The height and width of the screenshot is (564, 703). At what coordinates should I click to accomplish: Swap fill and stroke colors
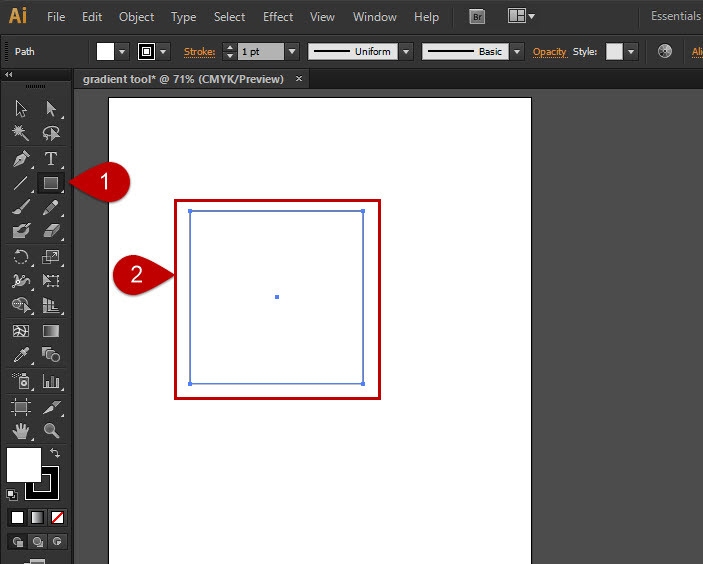(x=55, y=454)
